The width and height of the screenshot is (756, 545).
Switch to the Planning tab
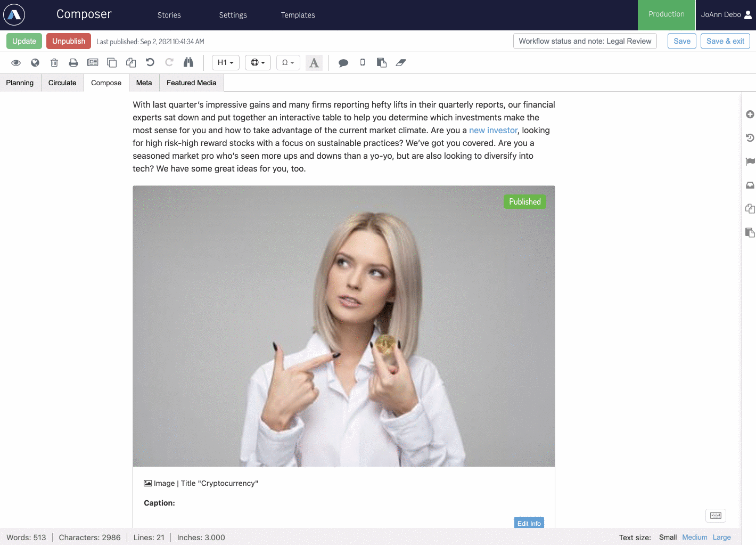click(20, 83)
